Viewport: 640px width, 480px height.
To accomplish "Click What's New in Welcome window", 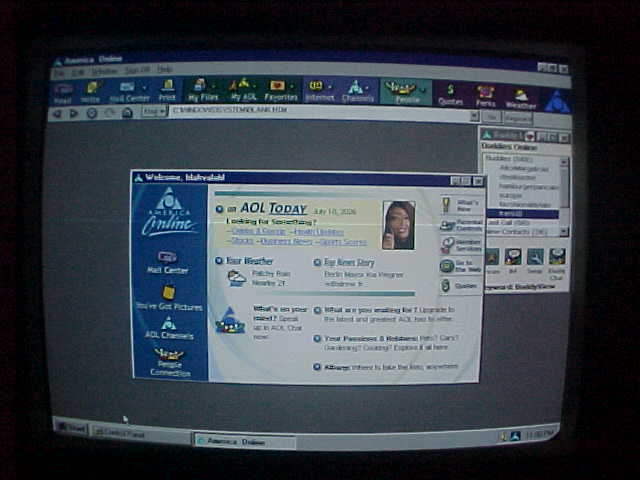I will pos(461,205).
